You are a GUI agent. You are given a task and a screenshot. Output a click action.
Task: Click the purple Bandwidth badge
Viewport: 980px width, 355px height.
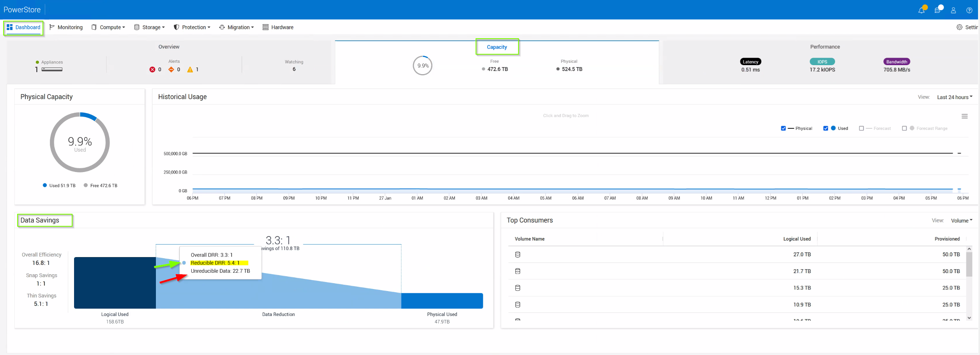[897, 61]
